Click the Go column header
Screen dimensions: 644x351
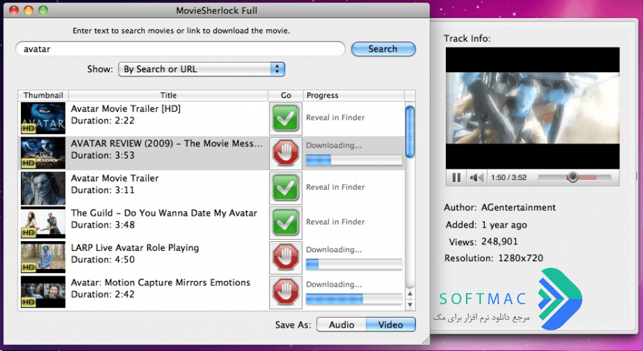tap(286, 96)
